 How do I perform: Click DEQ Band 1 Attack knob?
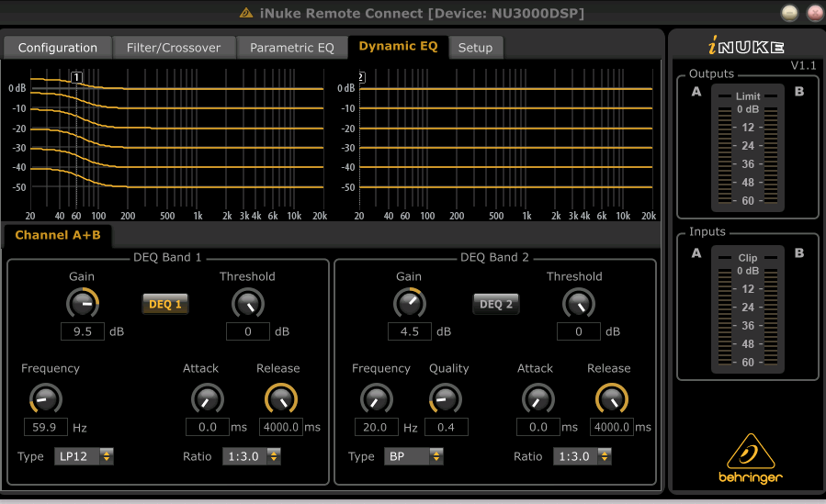208,398
